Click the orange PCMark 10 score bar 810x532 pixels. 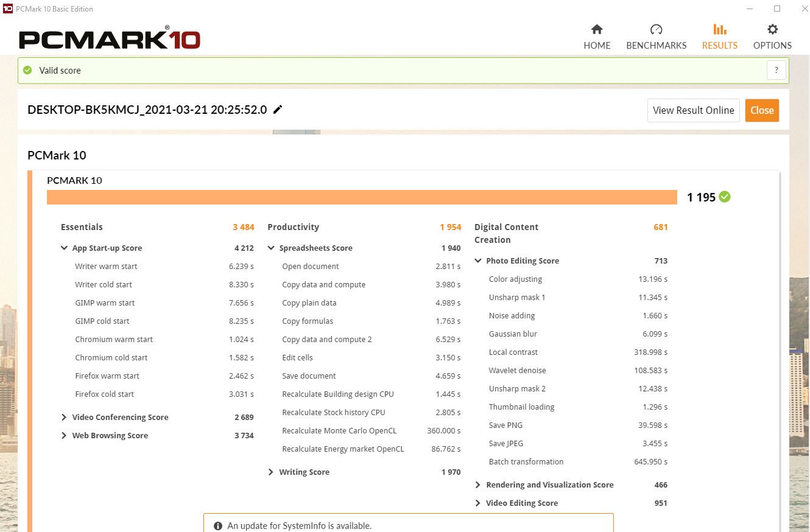point(362,197)
